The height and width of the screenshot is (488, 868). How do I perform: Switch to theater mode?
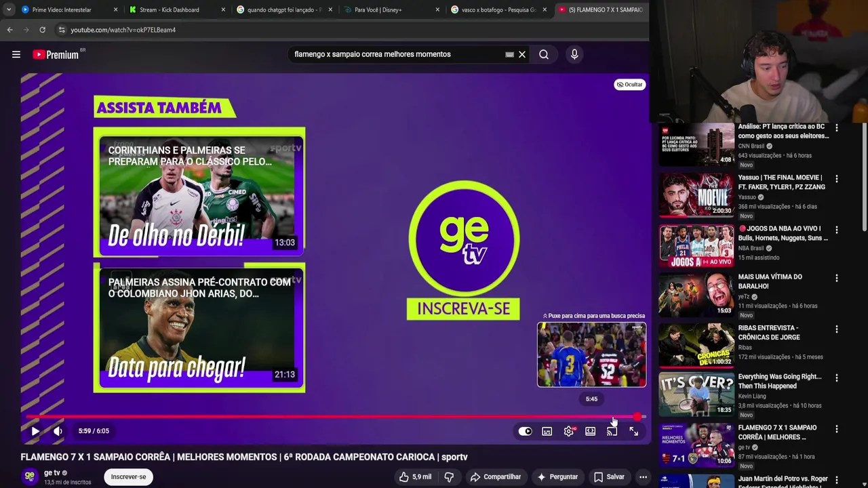click(590, 431)
